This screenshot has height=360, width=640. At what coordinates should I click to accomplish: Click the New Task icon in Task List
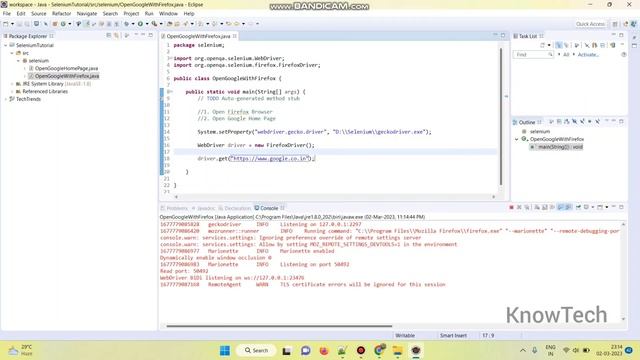click(x=542, y=45)
